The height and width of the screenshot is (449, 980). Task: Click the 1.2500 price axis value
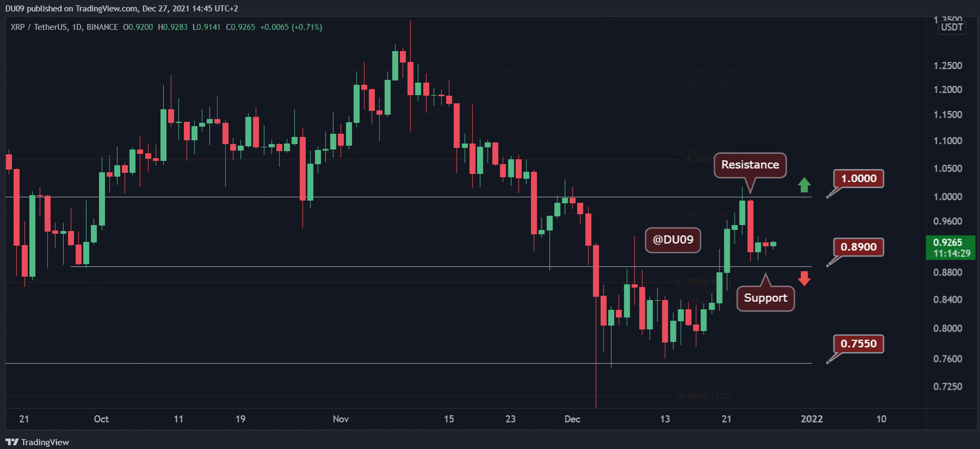[947, 66]
